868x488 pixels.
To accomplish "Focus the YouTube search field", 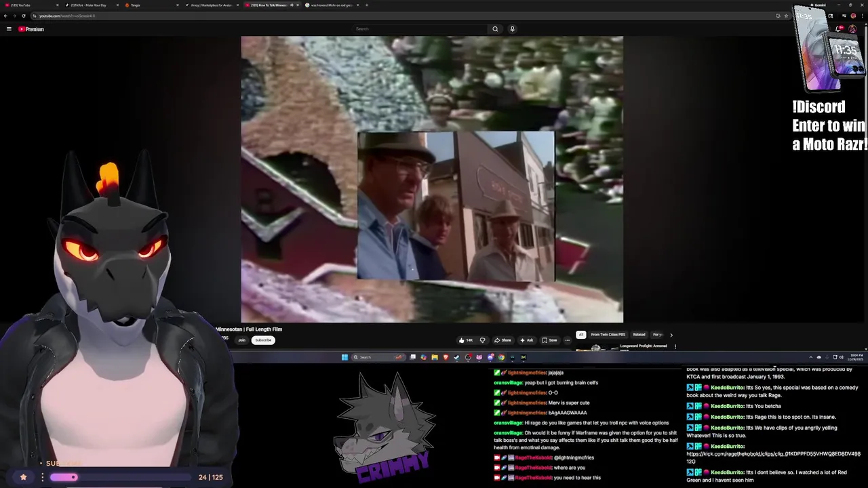I will tap(420, 29).
